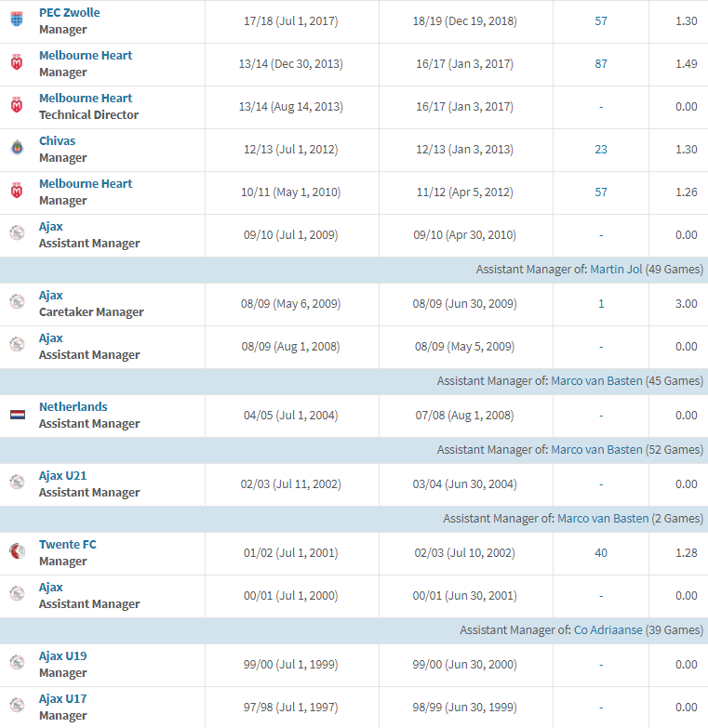Click the Ajax U21 crest icon

(17, 483)
